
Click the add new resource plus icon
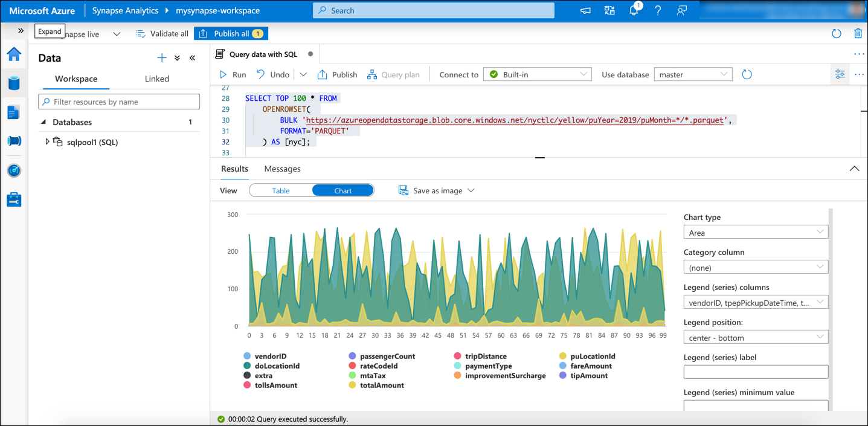click(162, 58)
